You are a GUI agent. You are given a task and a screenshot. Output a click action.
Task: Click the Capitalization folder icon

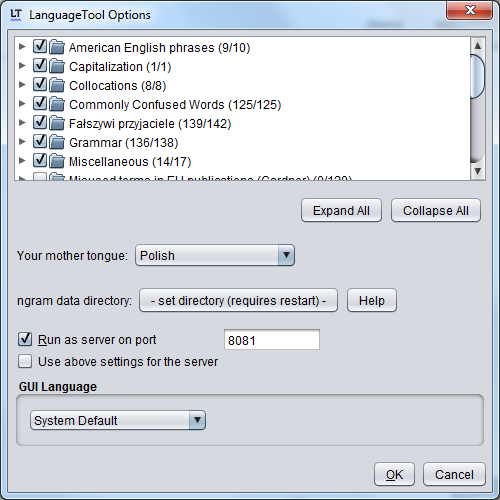[57, 66]
